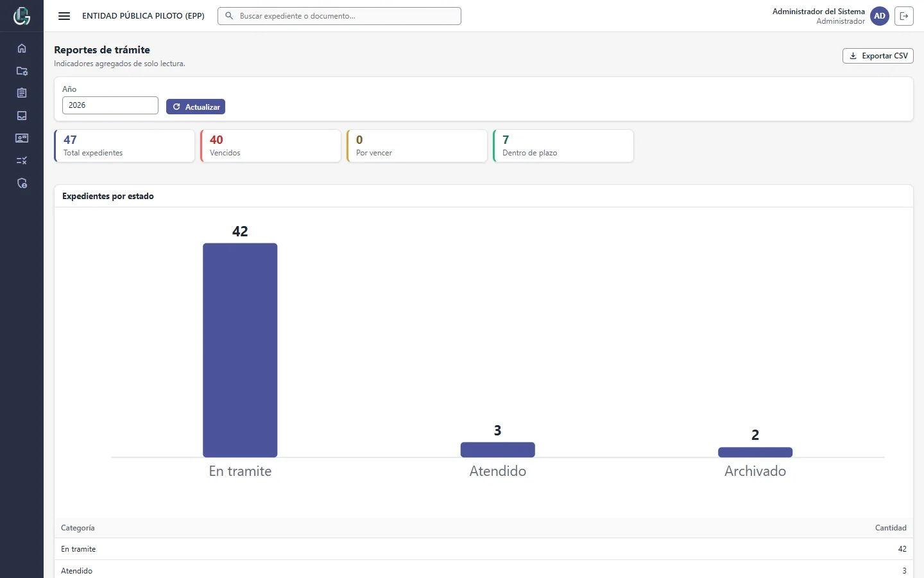This screenshot has height=578, width=924.
Task: Select the Total expedientes card
Action: tap(124, 146)
